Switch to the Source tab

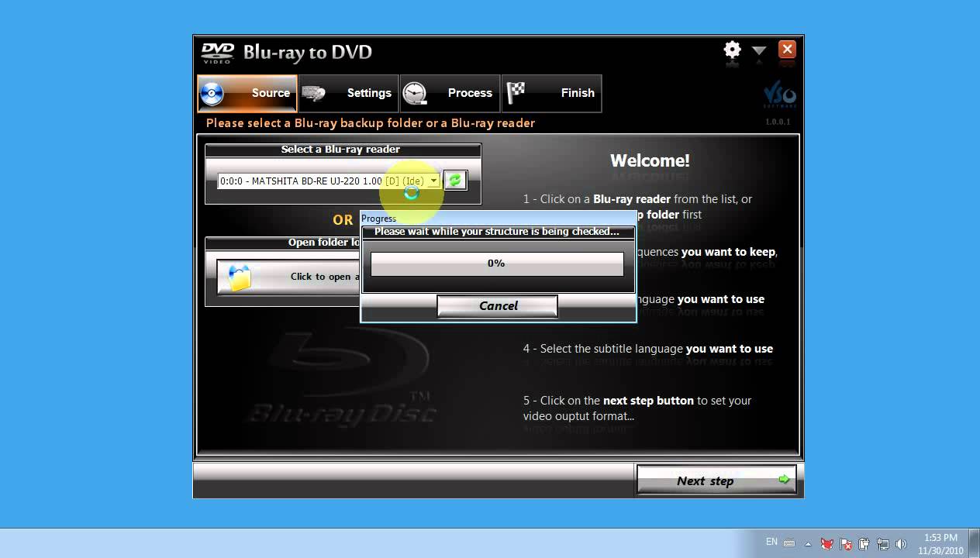coord(247,93)
